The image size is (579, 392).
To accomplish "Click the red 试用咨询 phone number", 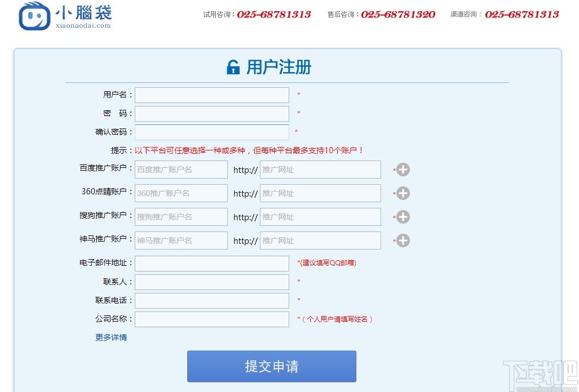I will (x=275, y=15).
